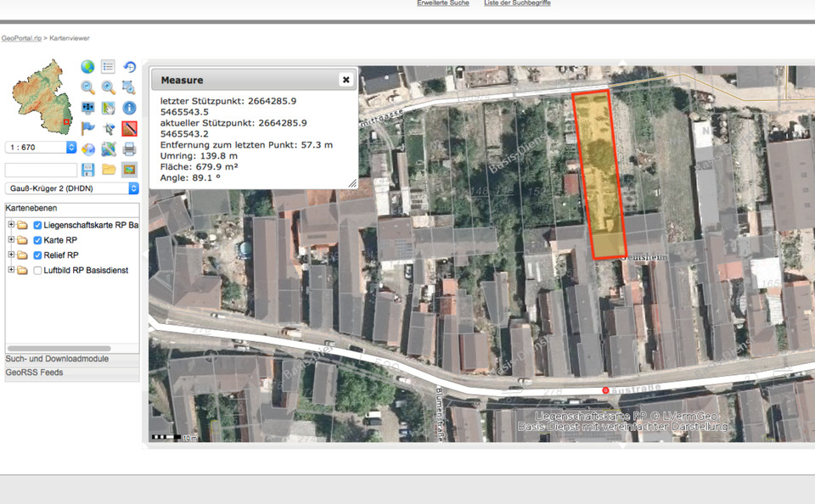Screen dimensions: 815x504
Task: Open the GeoRSS Feeds panel
Action: click(34, 372)
